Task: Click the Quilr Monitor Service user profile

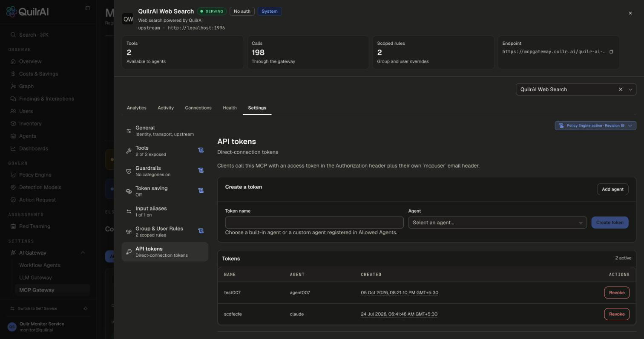Action: [x=48, y=327]
